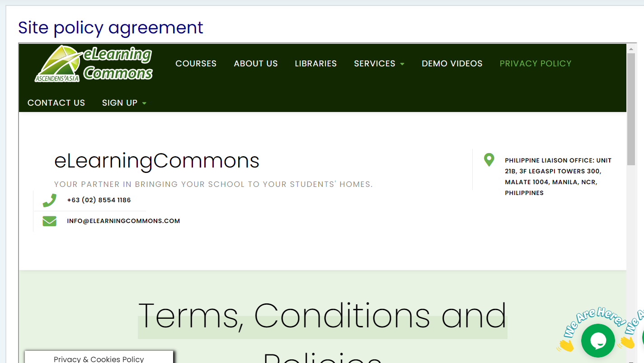Viewport: 644px width, 363px height.
Task: Open the LIBRARIES section
Action: pyautogui.click(x=315, y=64)
